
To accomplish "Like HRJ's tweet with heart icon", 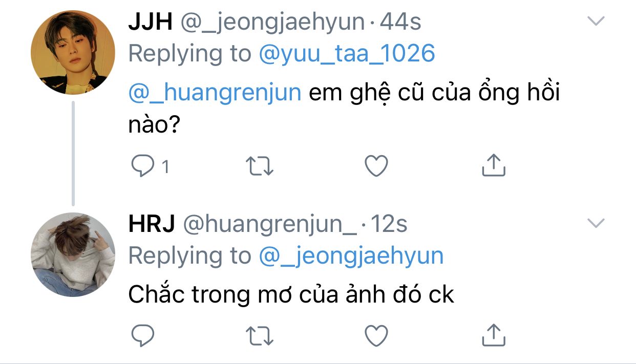I will [376, 335].
